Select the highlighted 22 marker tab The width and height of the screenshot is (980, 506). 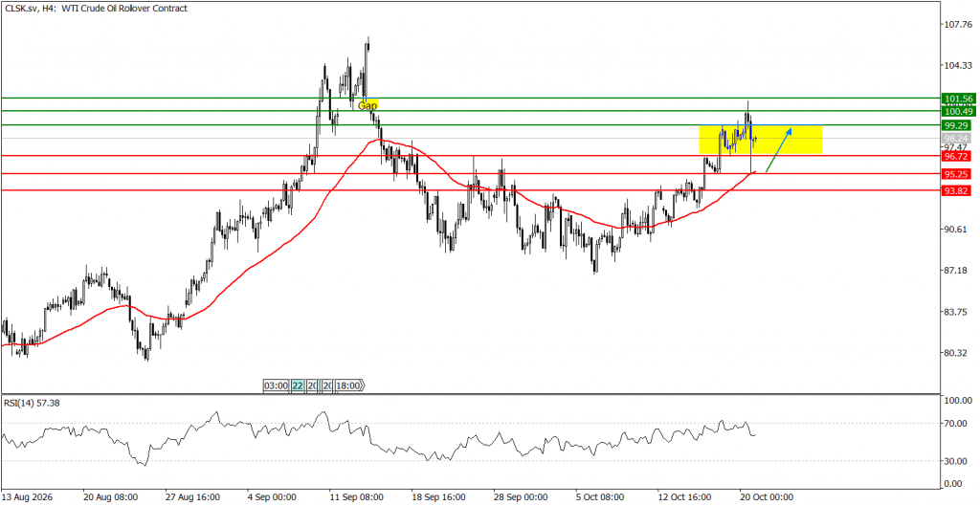[x=297, y=386]
